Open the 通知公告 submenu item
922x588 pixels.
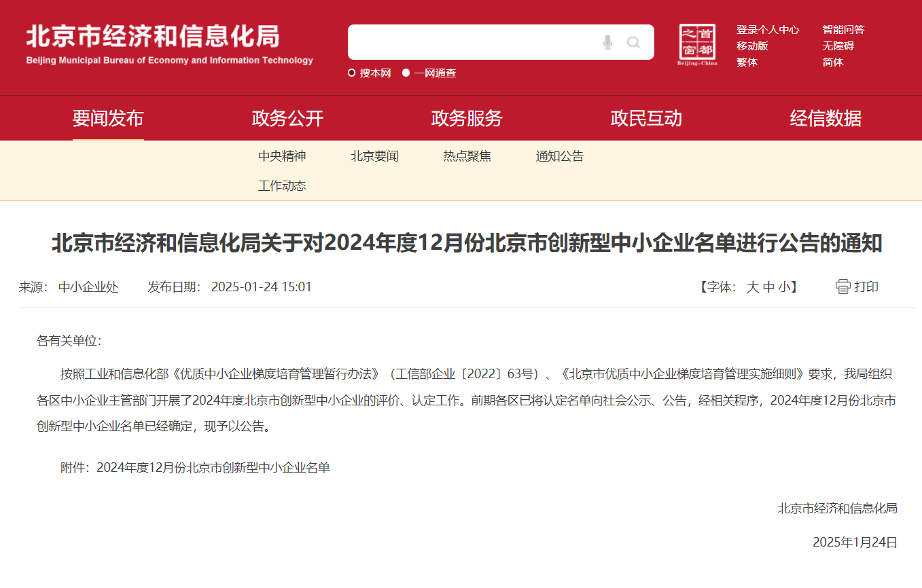[x=559, y=156]
